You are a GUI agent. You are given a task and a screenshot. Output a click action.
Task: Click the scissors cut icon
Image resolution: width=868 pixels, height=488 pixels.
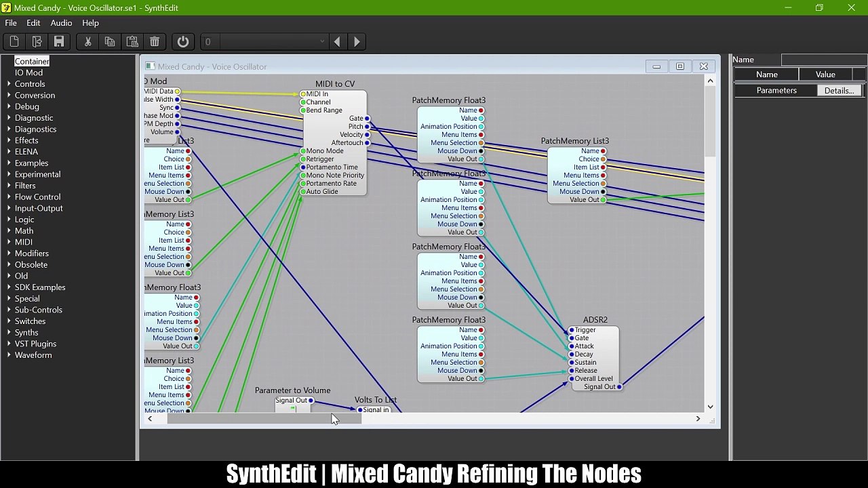click(x=87, y=42)
